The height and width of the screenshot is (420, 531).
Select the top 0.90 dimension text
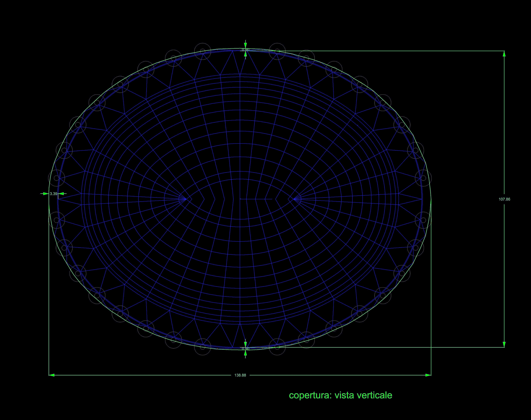point(245,50)
